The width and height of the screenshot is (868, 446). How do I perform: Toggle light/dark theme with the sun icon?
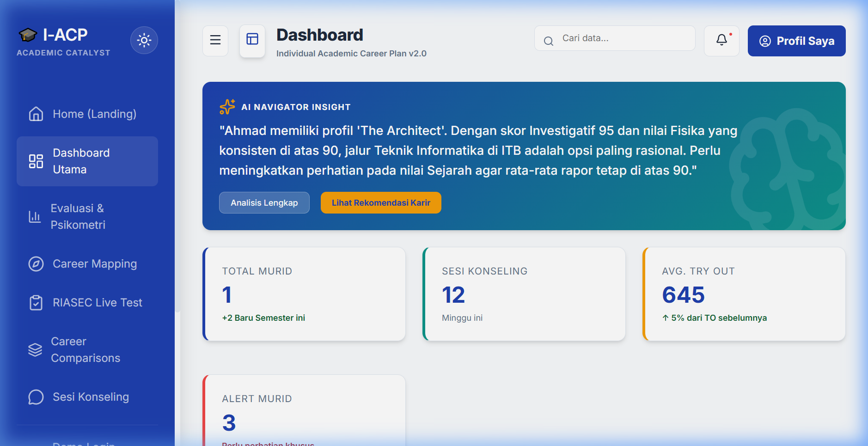[x=144, y=40]
